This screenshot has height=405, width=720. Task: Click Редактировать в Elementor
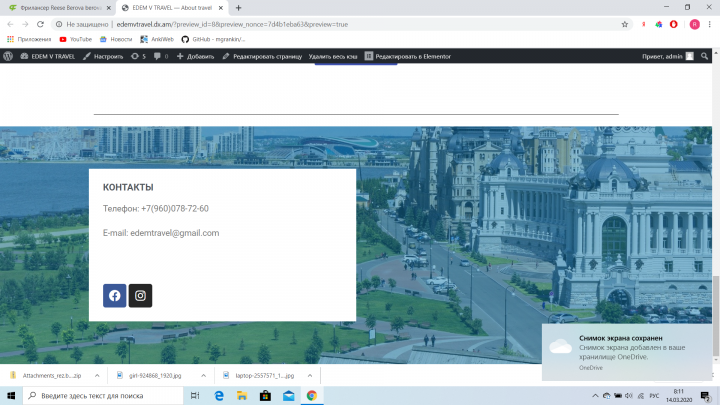point(408,56)
